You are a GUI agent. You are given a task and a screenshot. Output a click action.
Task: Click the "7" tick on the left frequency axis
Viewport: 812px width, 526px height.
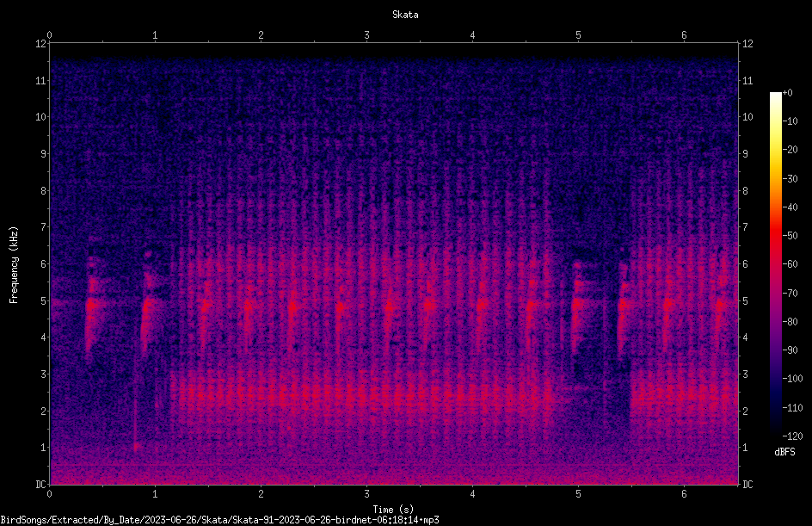[x=44, y=227]
